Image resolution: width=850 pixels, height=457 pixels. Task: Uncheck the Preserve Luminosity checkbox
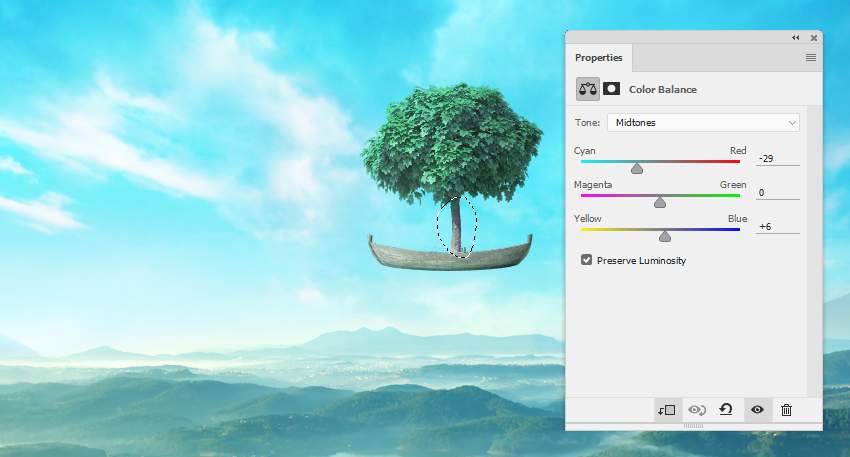pos(586,260)
